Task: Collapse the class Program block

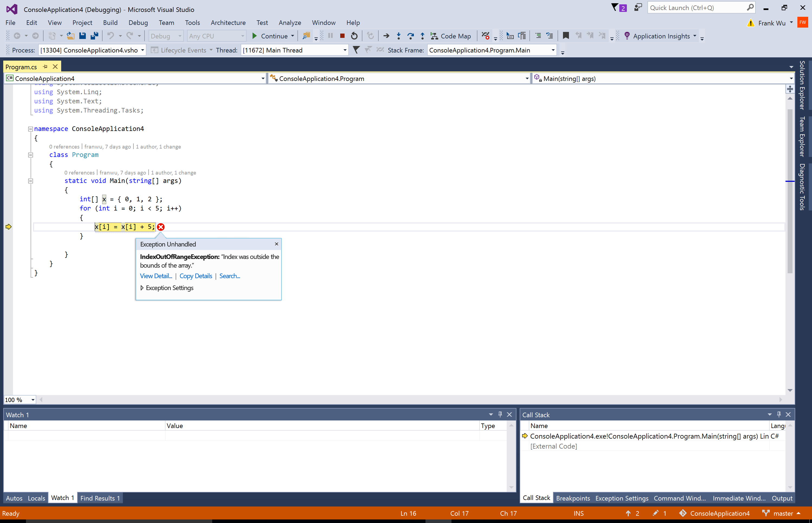Action: 31,155
